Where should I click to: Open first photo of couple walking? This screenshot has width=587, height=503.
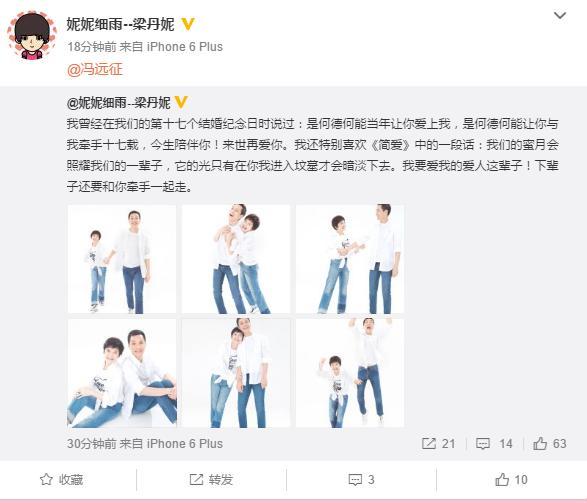[x=122, y=259]
